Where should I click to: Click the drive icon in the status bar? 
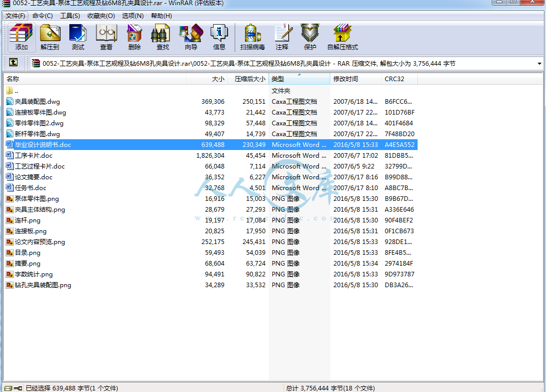click(8, 388)
